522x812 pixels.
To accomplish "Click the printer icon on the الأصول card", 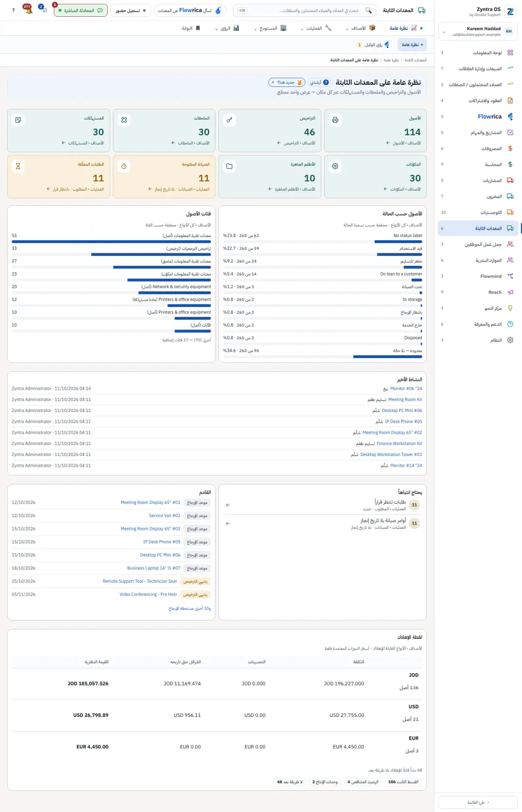I will point(335,120).
